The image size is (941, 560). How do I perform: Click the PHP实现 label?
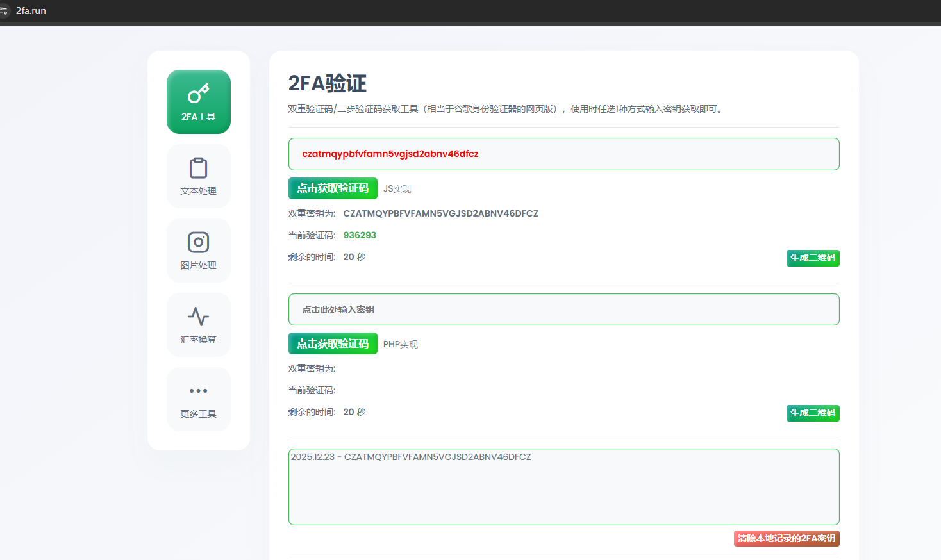[x=400, y=345]
